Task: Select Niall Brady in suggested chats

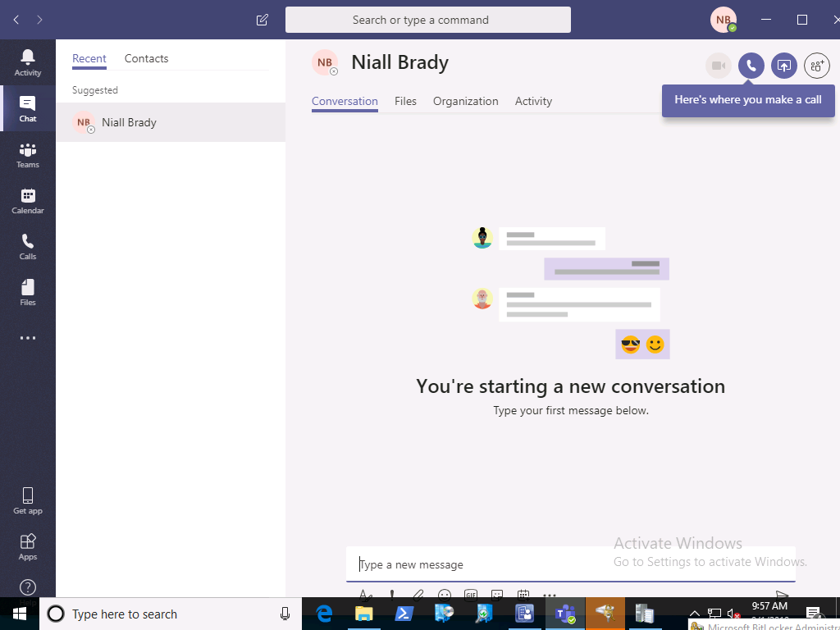Action: 171,122
